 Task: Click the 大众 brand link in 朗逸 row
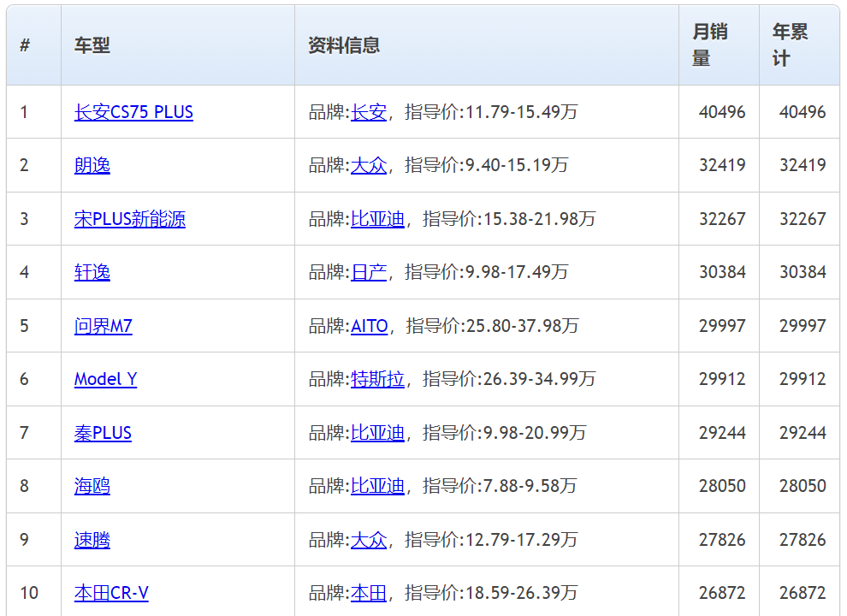click(x=369, y=165)
